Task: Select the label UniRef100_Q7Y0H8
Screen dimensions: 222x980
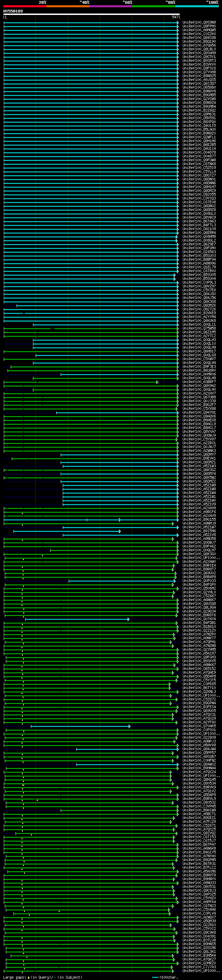Action: coord(199,72)
